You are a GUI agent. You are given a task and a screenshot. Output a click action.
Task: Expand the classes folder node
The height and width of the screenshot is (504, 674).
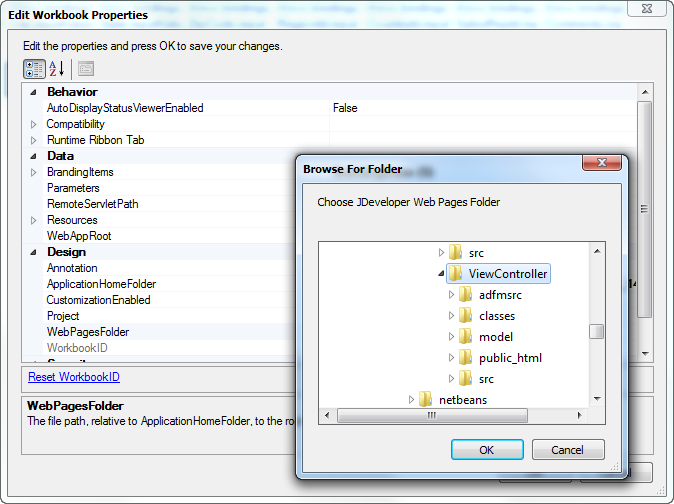coord(451,316)
